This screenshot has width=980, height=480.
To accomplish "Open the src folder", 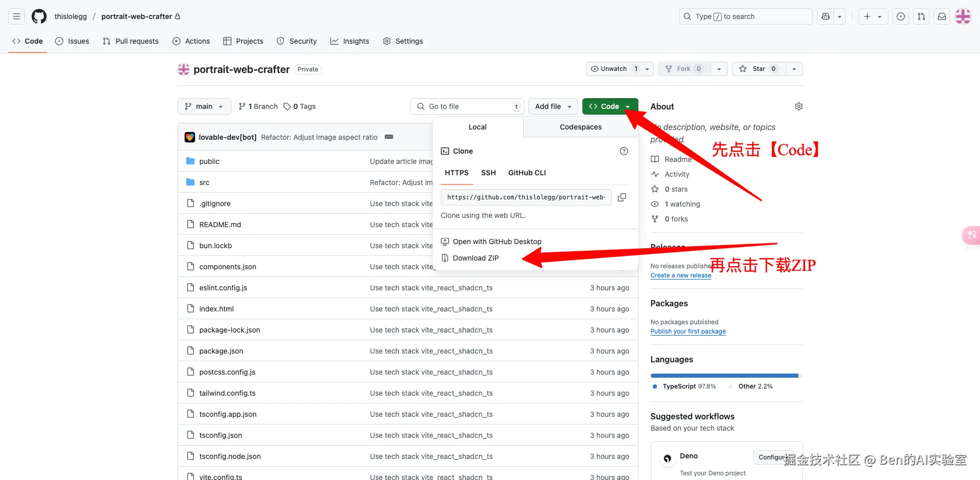I will [204, 182].
